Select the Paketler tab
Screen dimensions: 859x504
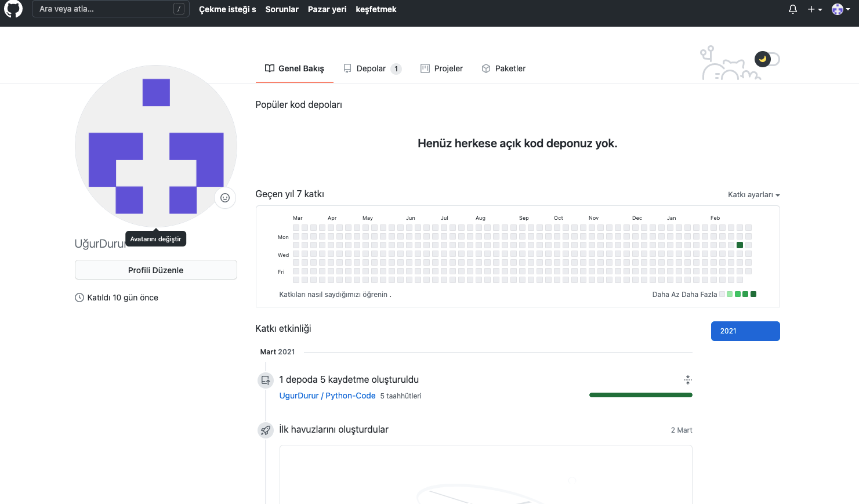(x=503, y=68)
